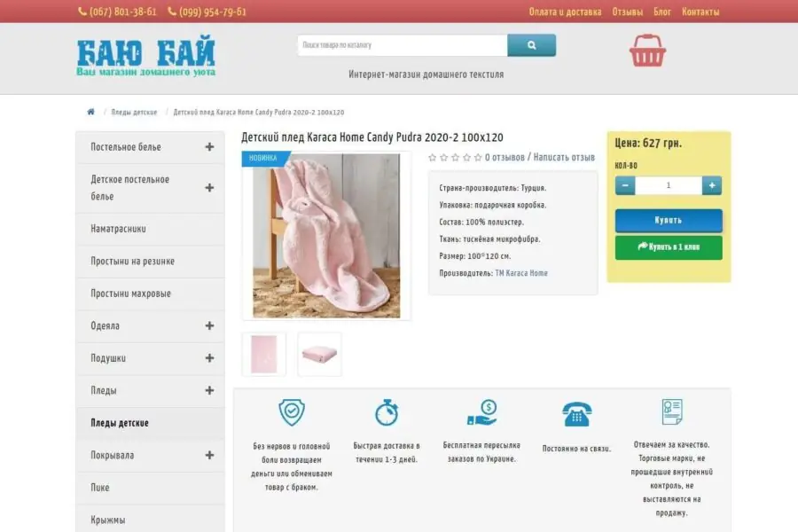Click the free shipping hand-coin icon
This screenshot has width=798, height=532.
click(x=481, y=412)
